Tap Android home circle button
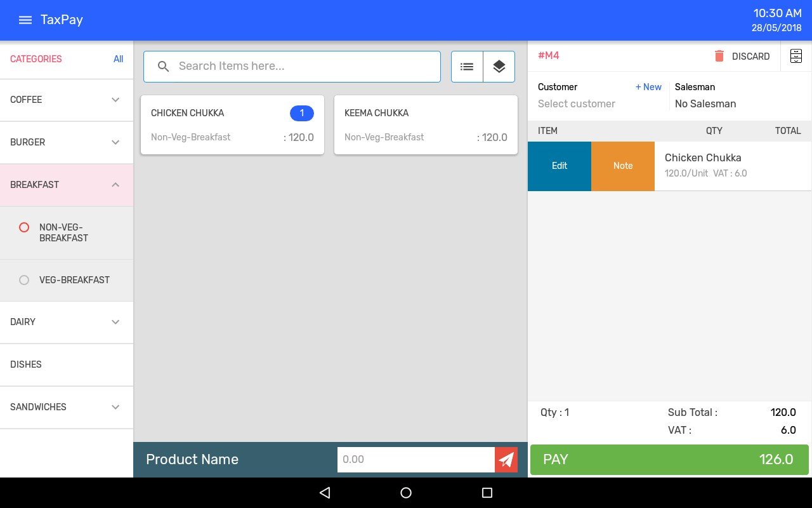 [x=406, y=493]
